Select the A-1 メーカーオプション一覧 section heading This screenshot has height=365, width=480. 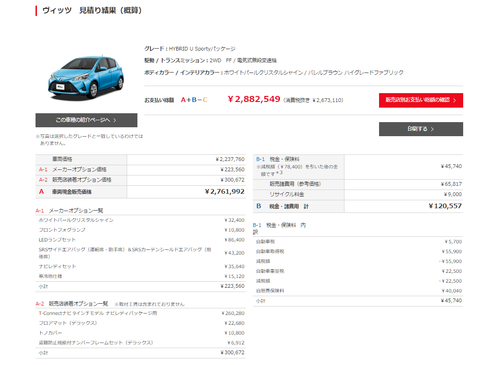coord(69,211)
